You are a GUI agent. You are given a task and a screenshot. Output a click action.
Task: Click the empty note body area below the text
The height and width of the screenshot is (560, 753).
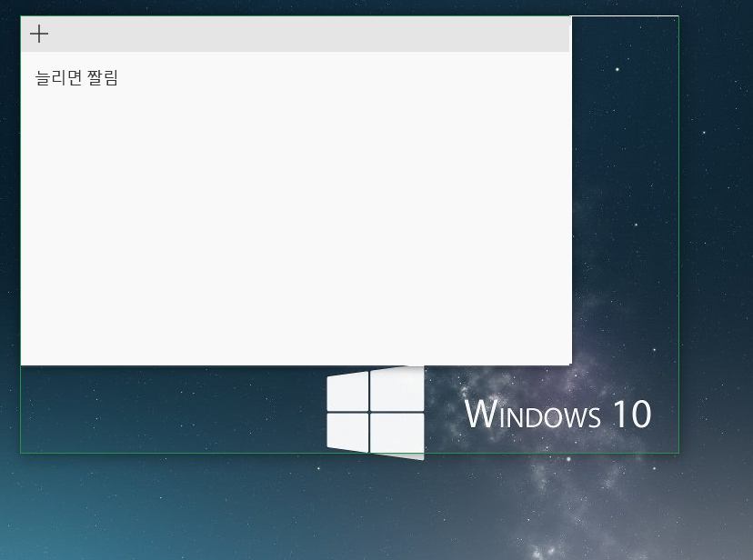[x=296, y=225]
